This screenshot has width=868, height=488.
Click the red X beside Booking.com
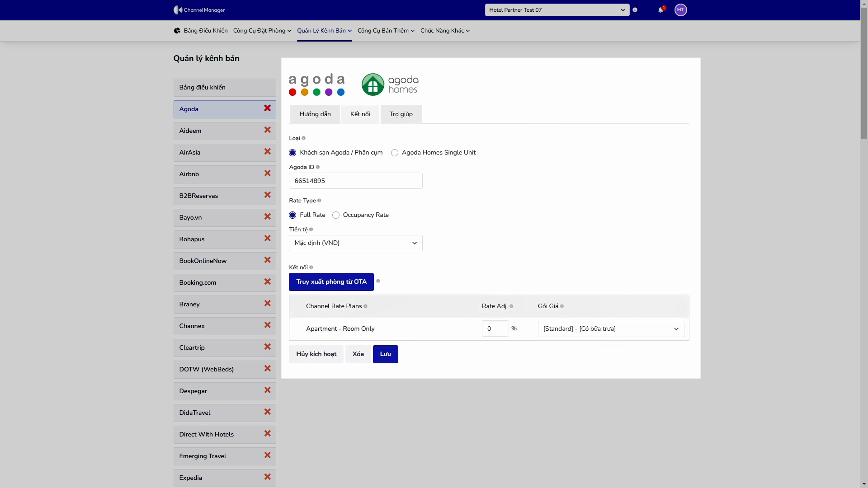pyautogui.click(x=268, y=282)
